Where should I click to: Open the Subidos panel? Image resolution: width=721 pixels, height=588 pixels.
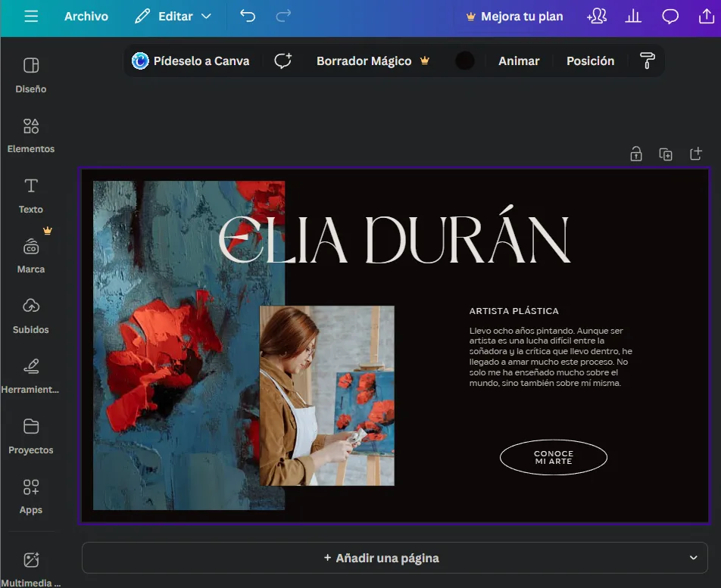[30, 314]
